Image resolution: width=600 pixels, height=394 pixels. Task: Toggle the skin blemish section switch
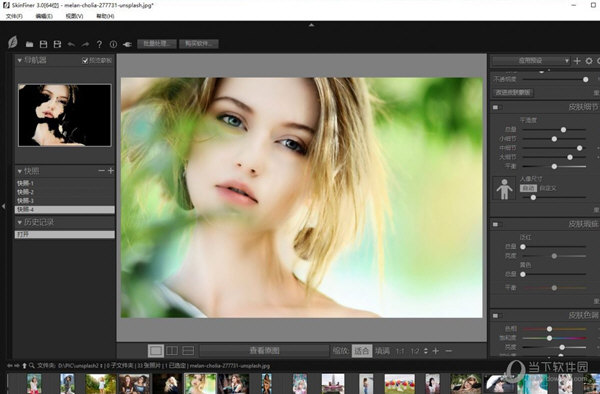tap(497, 224)
